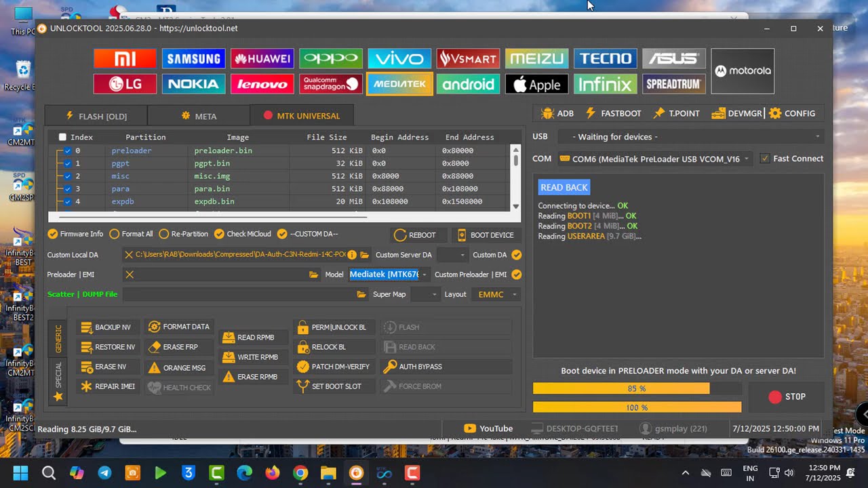Choose the Infinix brand logo
Image resolution: width=868 pixels, height=488 pixels.
606,84
